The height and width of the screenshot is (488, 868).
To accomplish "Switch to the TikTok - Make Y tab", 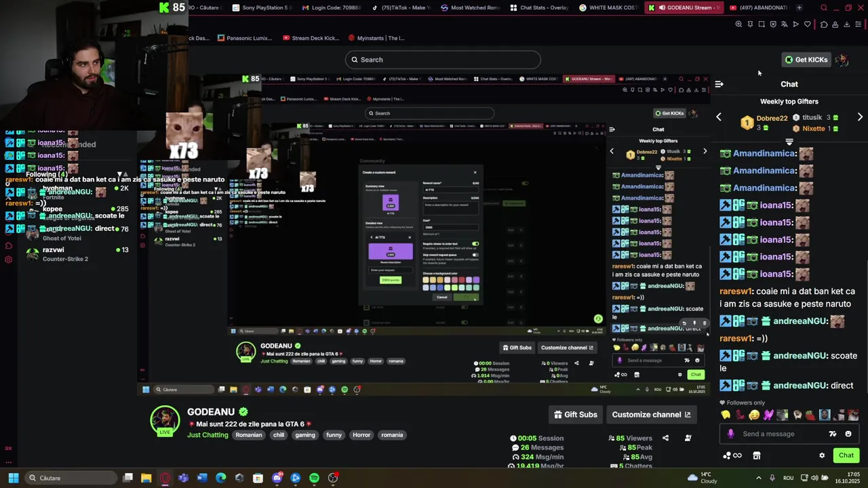I will (400, 7).
